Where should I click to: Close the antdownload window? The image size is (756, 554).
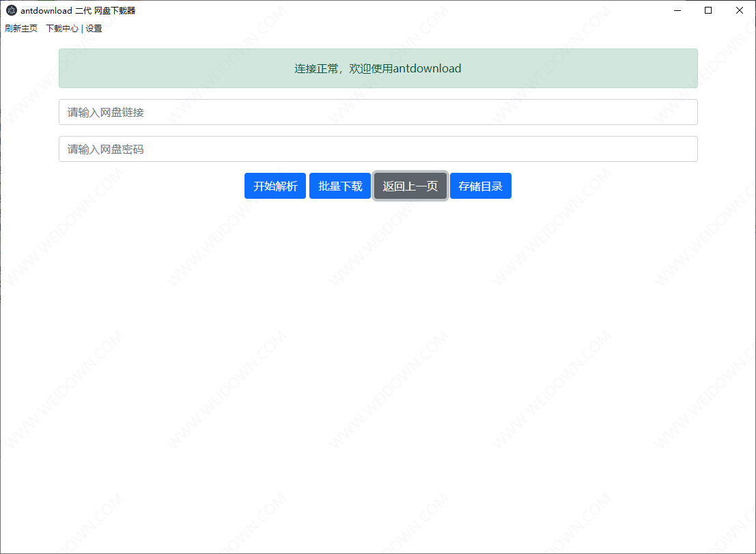point(740,10)
